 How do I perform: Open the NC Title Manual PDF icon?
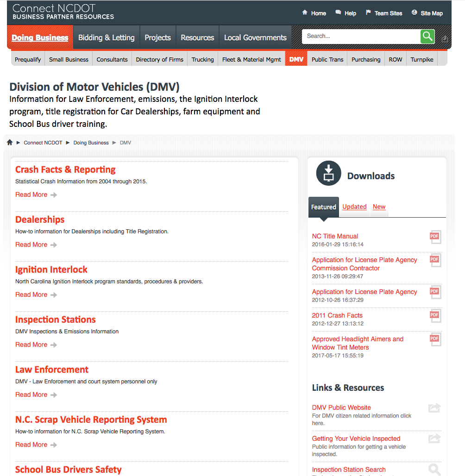pyautogui.click(x=435, y=237)
